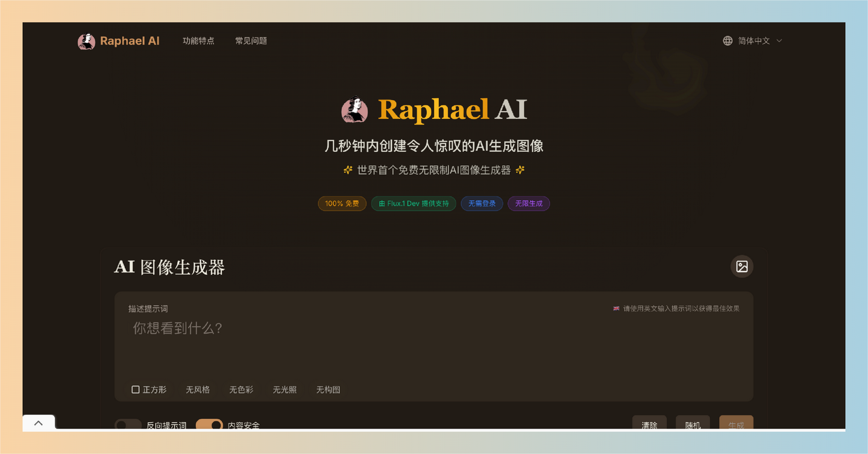Click the globe language icon
This screenshot has height=454, width=868.
coord(727,40)
